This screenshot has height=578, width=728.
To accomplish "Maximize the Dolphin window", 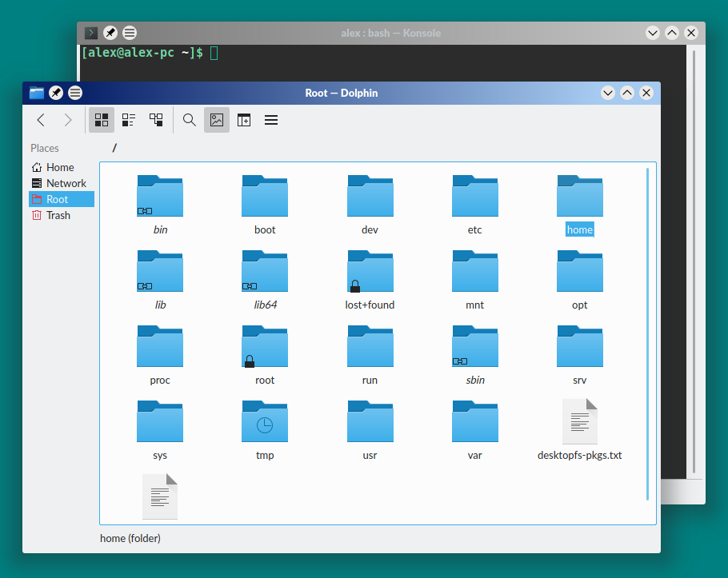I will [x=627, y=93].
